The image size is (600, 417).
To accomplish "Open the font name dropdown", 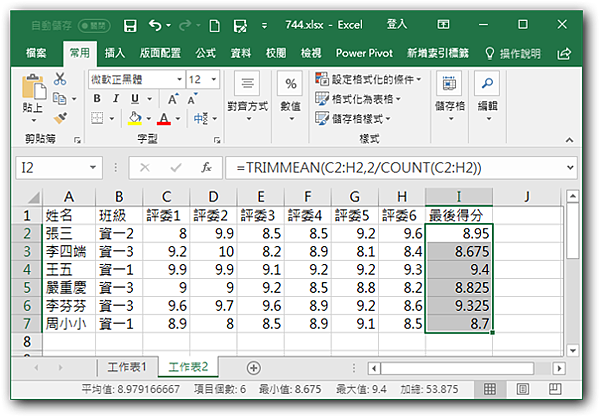I will [176, 79].
